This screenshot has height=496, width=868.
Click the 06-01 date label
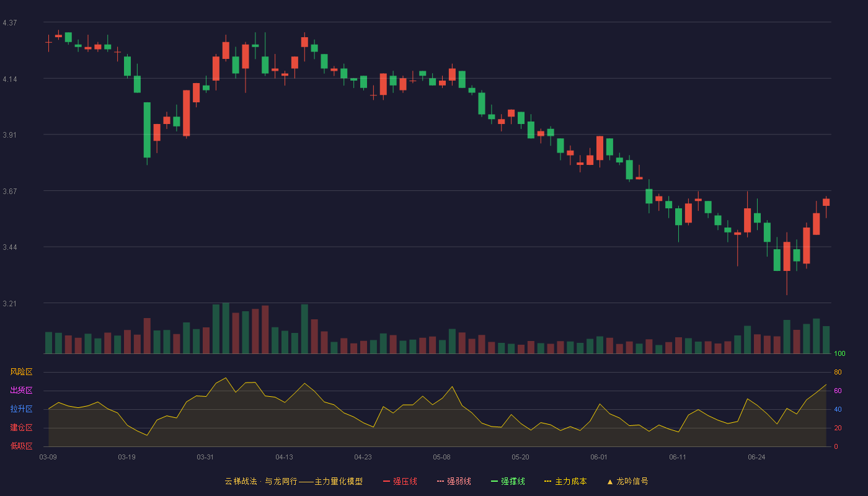(599, 458)
